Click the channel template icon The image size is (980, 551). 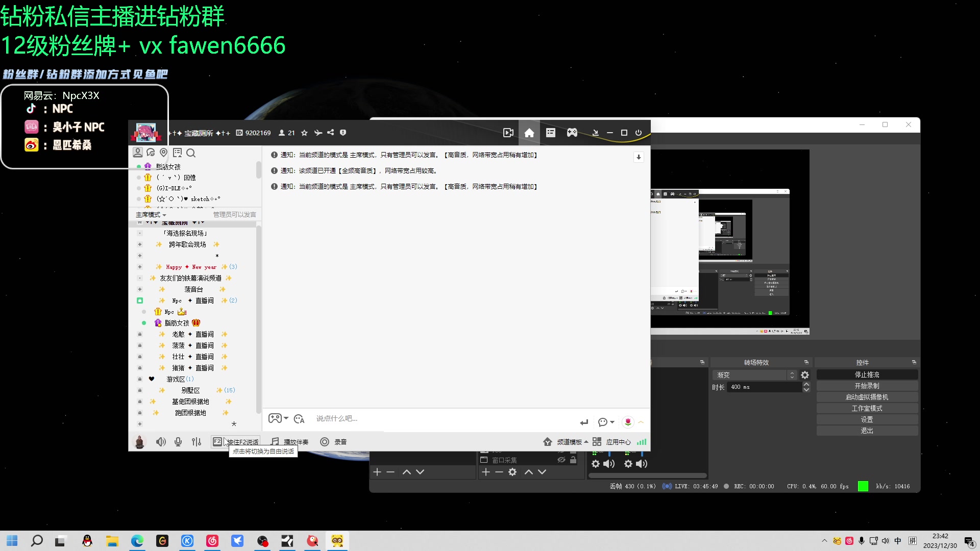click(547, 441)
